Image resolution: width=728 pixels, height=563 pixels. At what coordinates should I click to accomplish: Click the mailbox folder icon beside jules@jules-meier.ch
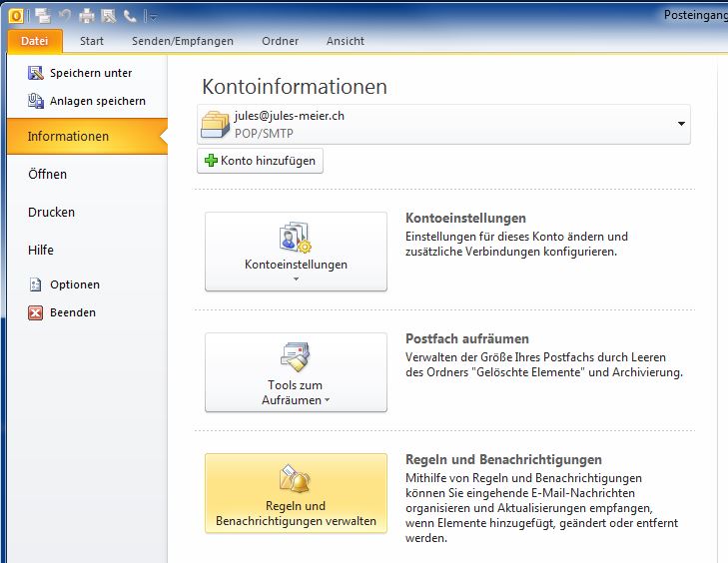coord(215,125)
